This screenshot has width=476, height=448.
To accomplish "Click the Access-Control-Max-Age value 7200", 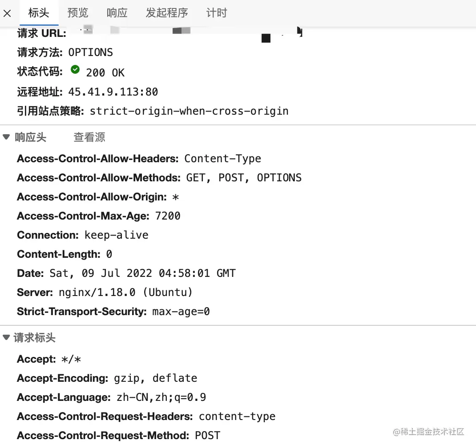I will [168, 216].
